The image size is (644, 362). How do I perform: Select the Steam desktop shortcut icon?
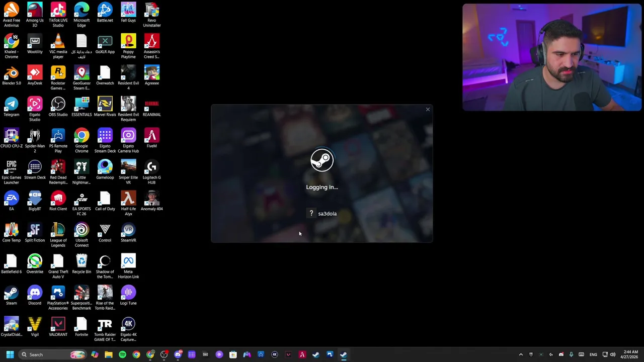(x=11, y=295)
